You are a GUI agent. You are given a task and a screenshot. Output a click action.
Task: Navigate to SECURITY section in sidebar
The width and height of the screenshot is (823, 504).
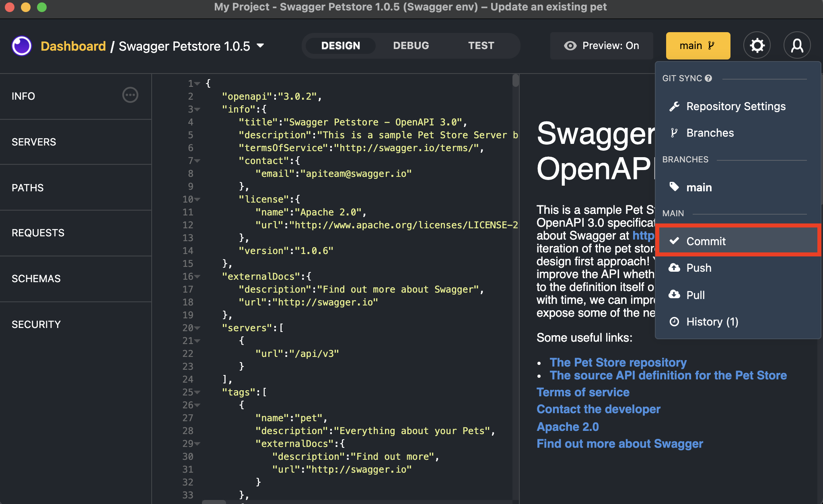(76, 324)
